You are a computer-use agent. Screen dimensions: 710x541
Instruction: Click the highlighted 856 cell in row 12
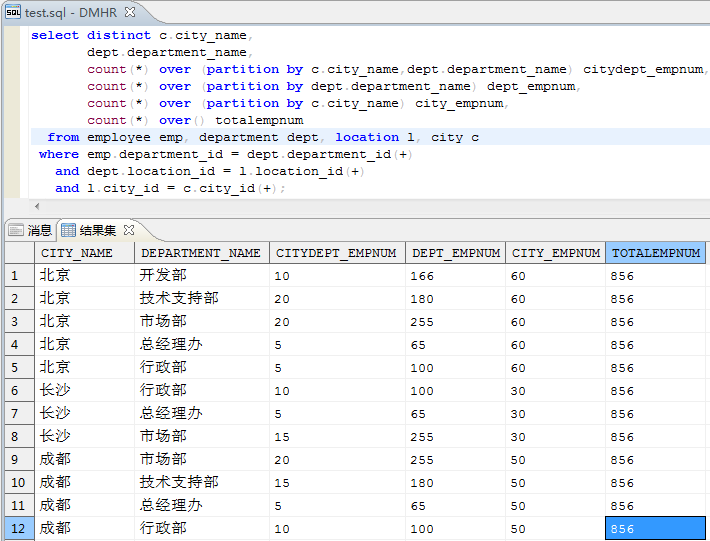coord(655,529)
